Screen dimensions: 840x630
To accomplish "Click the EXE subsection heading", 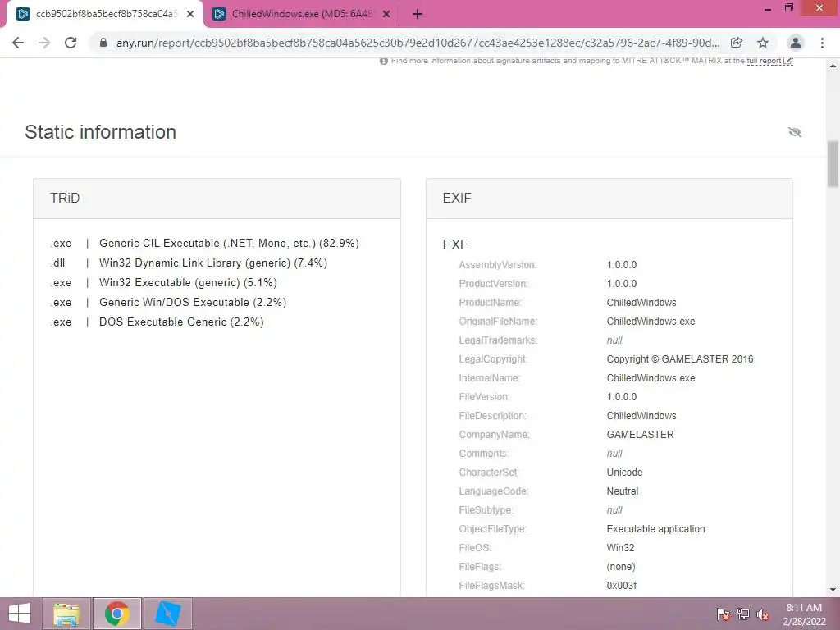I will pos(455,244).
